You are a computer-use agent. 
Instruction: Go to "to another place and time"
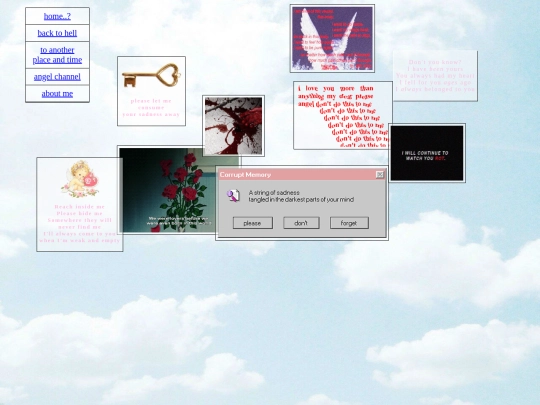57,55
